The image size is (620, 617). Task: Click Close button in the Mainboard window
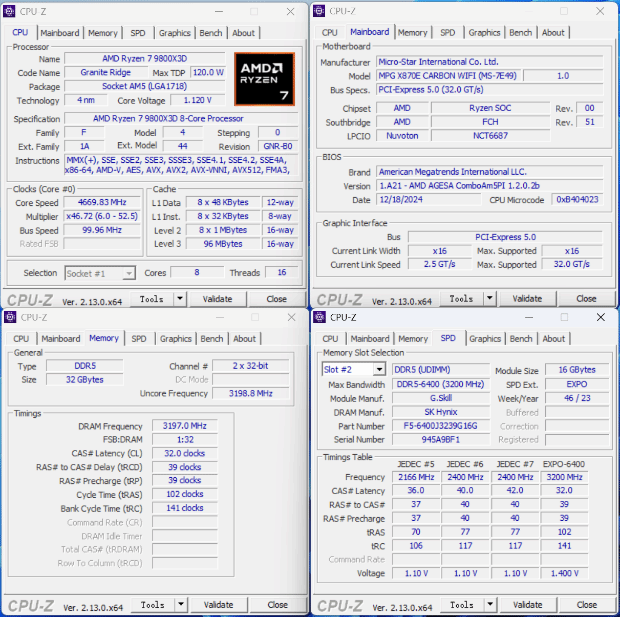click(586, 299)
